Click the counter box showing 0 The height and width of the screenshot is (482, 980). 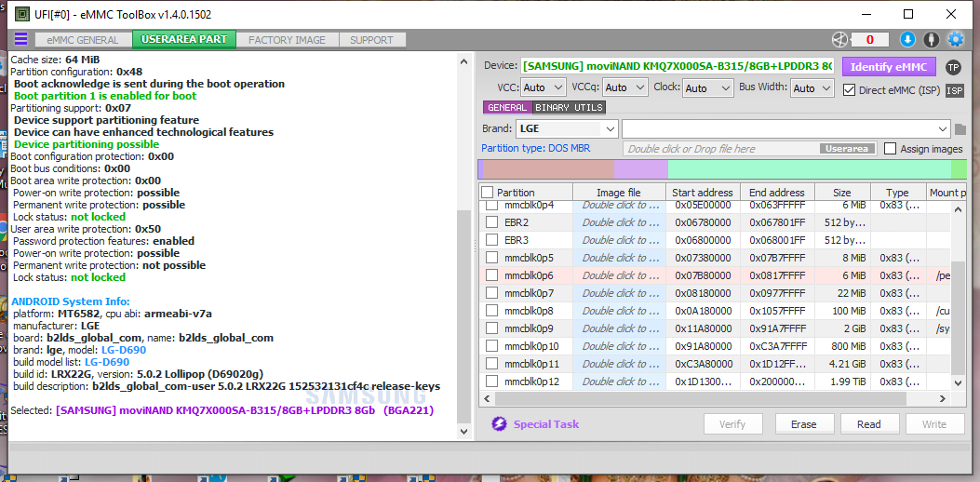pos(870,39)
